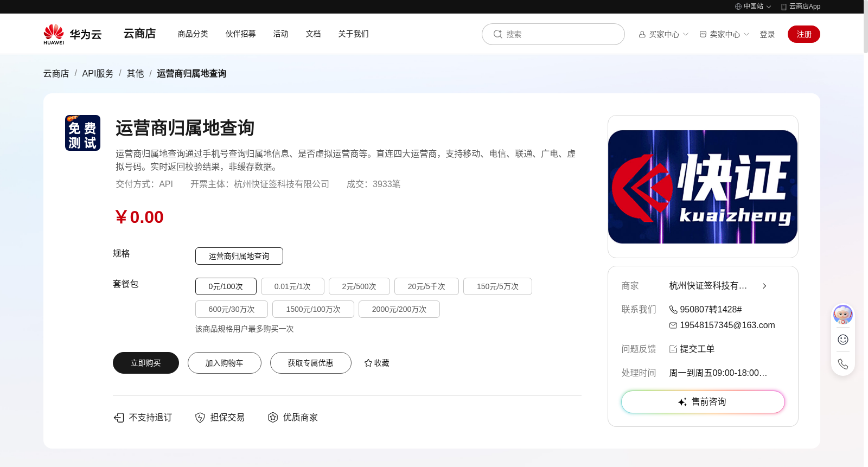The height and width of the screenshot is (467, 868).
Task: Click the mobile icon for 云商店App
Action: click(x=784, y=7)
